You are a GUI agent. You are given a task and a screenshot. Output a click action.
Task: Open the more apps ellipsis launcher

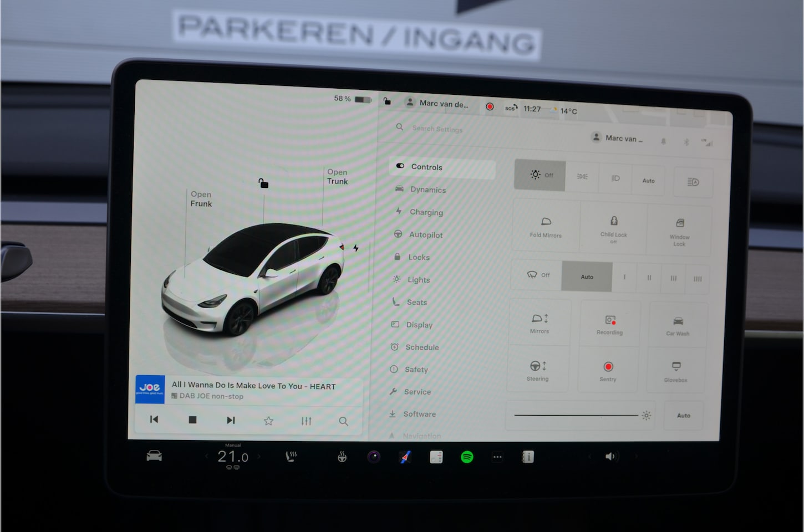497,457
